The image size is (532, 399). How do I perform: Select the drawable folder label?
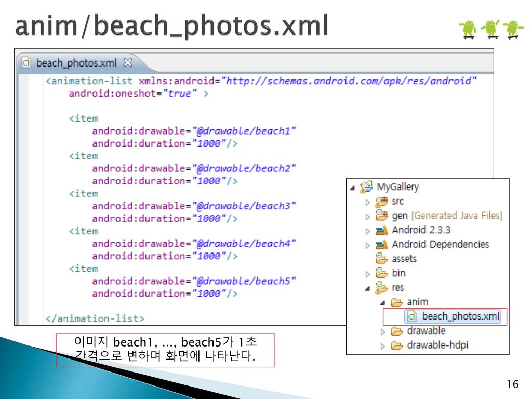tap(426, 331)
